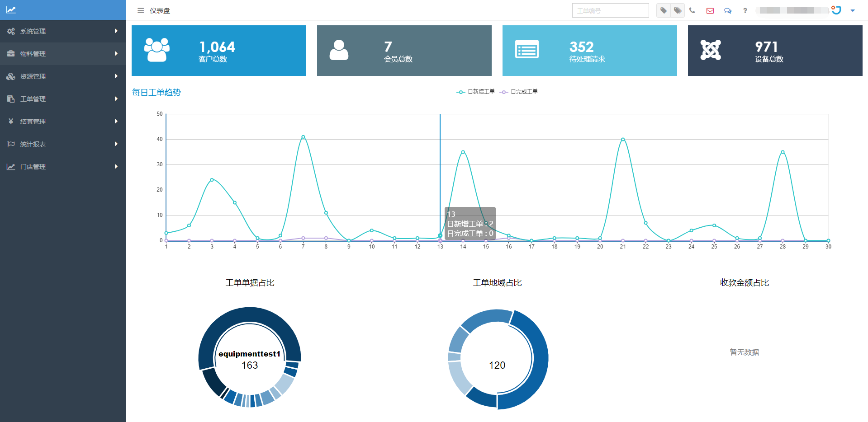Click the 仪表盘 page title
868x422 pixels.
point(160,10)
